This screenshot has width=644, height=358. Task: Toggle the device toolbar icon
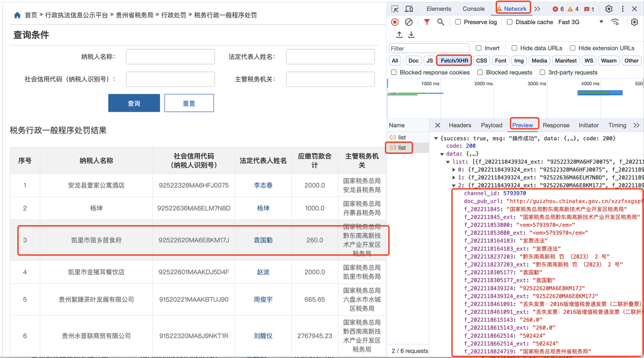pos(409,9)
